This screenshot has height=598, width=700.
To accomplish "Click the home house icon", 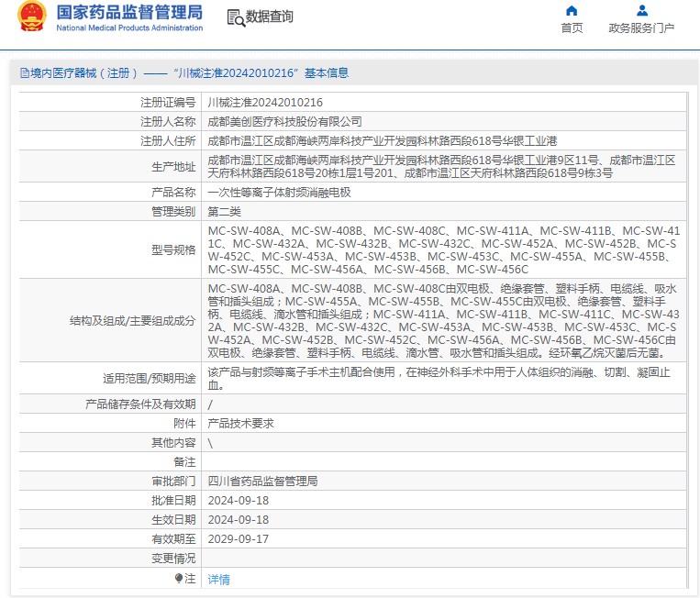I will [x=572, y=10].
